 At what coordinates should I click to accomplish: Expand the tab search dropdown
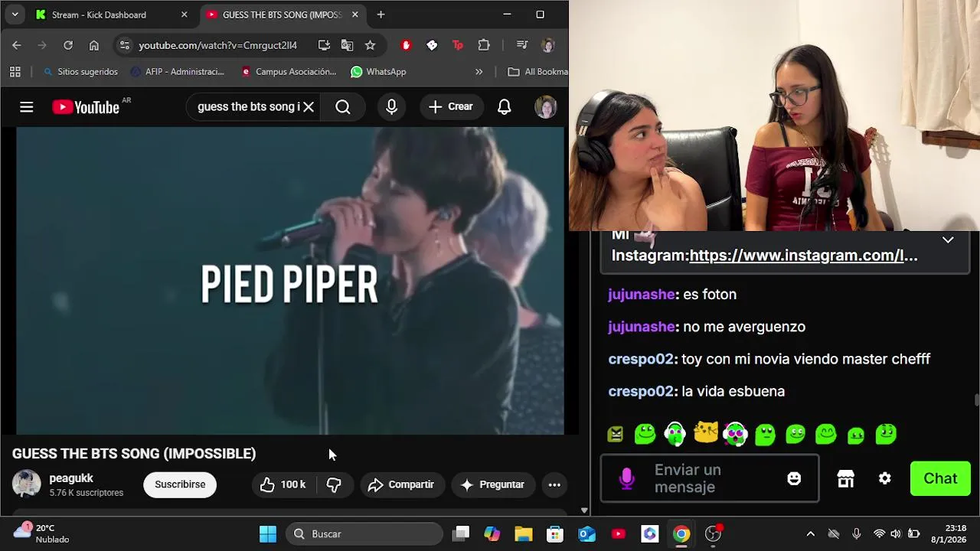pos(15,15)
